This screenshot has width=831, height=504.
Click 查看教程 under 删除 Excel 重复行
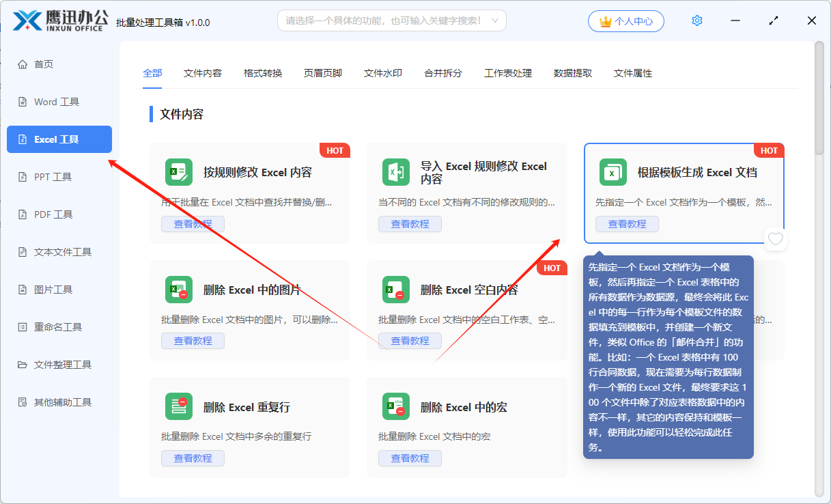pyautogui.click(x=193, y=458)
